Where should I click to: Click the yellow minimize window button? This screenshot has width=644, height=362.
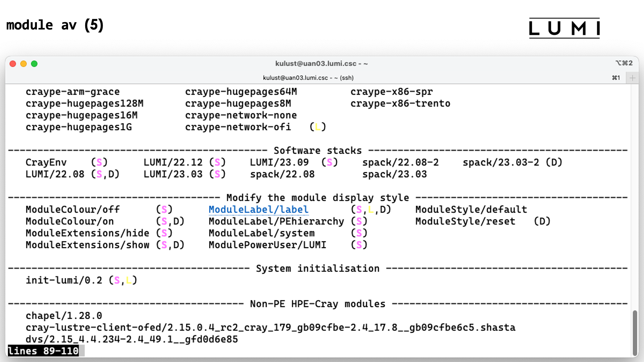(23, 64)
